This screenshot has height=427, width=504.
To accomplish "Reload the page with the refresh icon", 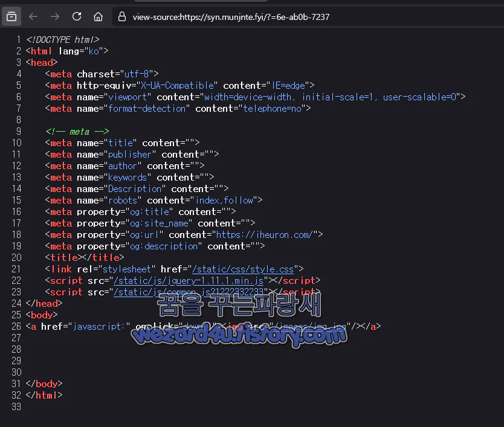I will 77,16.
